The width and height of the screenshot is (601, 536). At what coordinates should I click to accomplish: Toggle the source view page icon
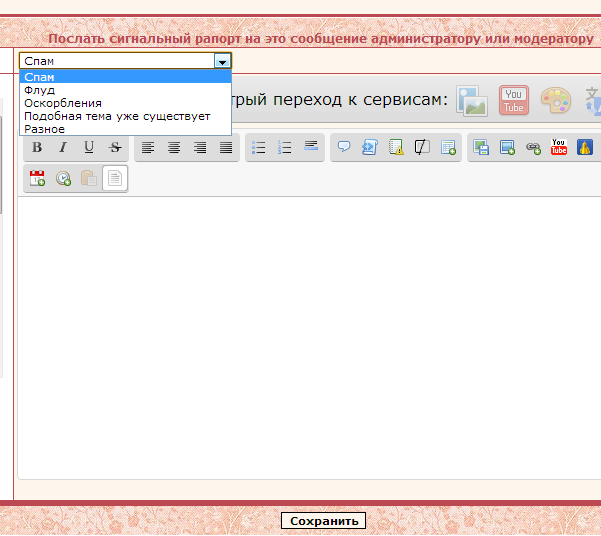coord(115,178)
